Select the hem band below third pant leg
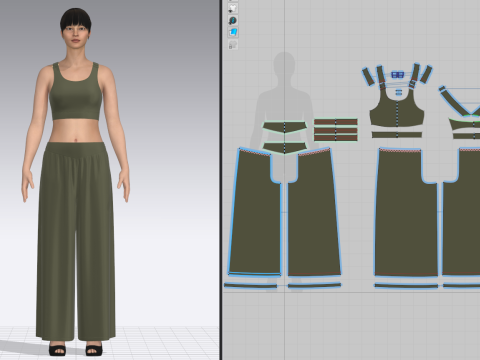This screenshot has width=480, height=360. pyautogui.click(x=406, y=285)
